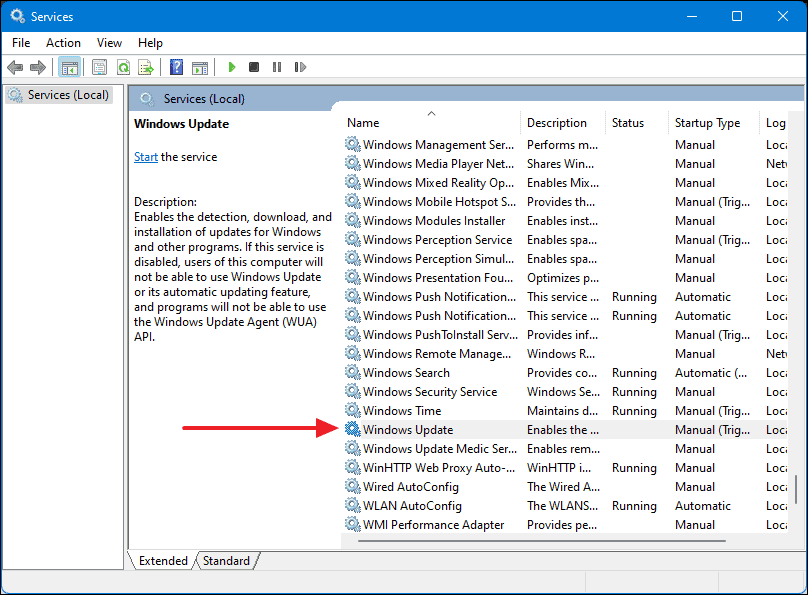Click gear icon of WLAN AutoConfig row

pos(352,505)
